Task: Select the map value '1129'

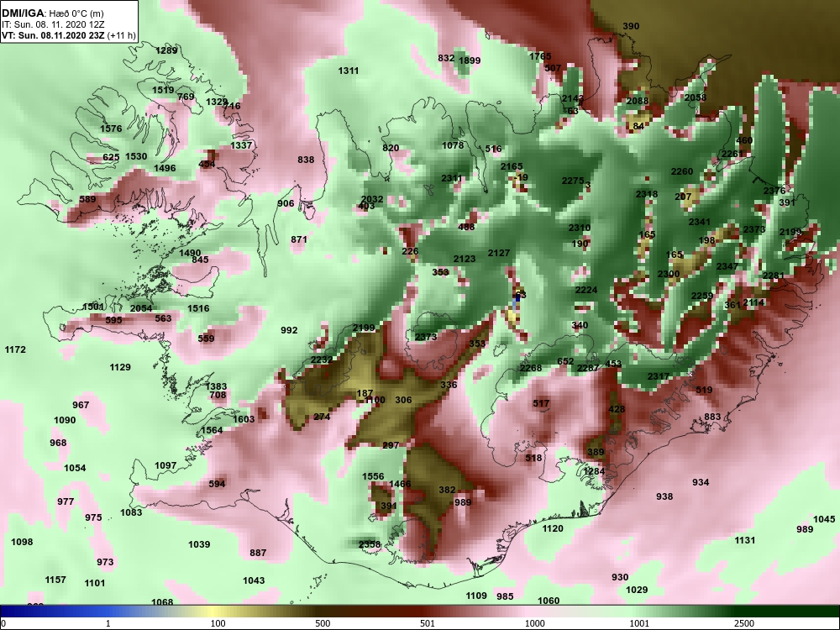Action: click(120, 368)
